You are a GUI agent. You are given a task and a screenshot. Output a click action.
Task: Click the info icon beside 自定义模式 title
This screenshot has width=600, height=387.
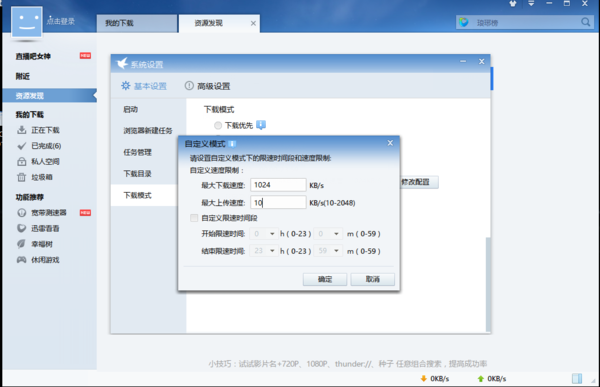click(x=232, y=144)
